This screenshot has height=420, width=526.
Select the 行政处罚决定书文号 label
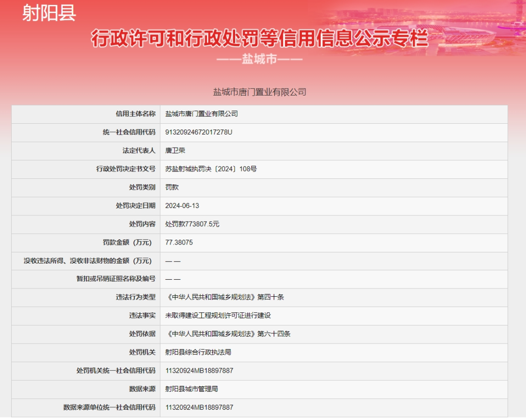click(x=126, y=169)
